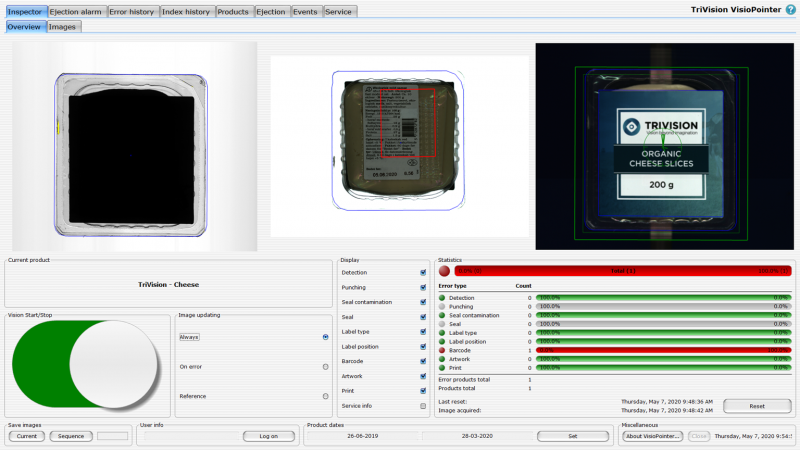Click the grey Punching percentage bar
This screenshot has height=450, width=800.
coord(663,306)
